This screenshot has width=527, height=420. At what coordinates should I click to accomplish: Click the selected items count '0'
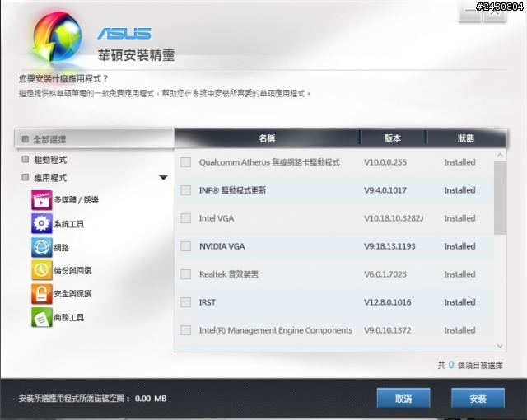point(451,365)
